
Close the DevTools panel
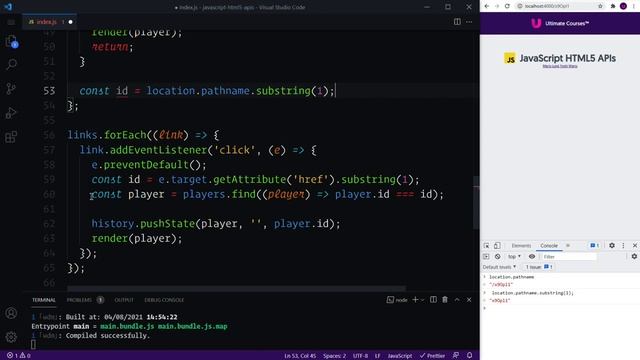point(635,246)
